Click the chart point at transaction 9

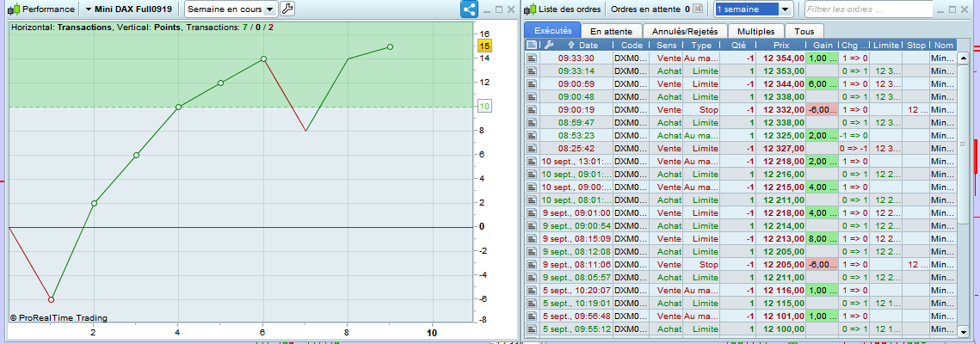point(390,46)
